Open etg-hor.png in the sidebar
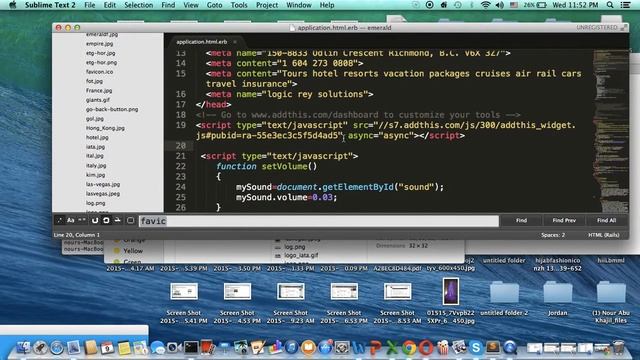Screen dimensions: 640x360 pos(101,62)
